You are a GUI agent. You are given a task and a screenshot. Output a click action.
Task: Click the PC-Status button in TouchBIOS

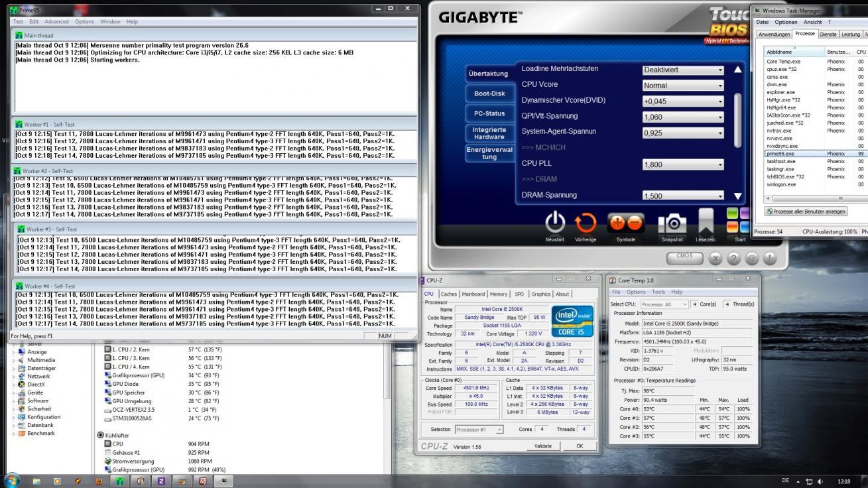(489, 113)
